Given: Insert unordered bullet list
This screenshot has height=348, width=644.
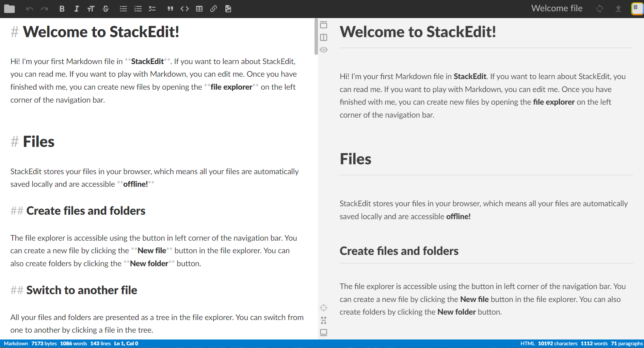Looking at the screenshot, I should (x=123, y=9).
